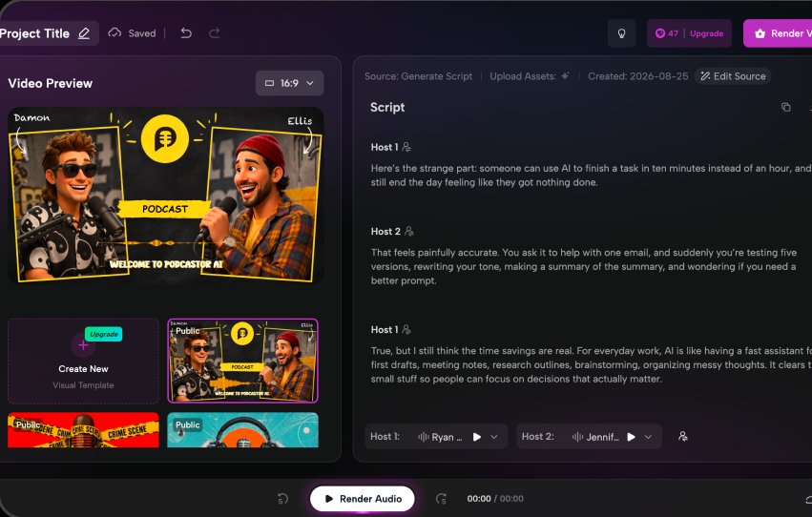Screen dimensions: 812x517
Task: Open the 16:9 aspect ratio dropdown
Action: point(289,83)
